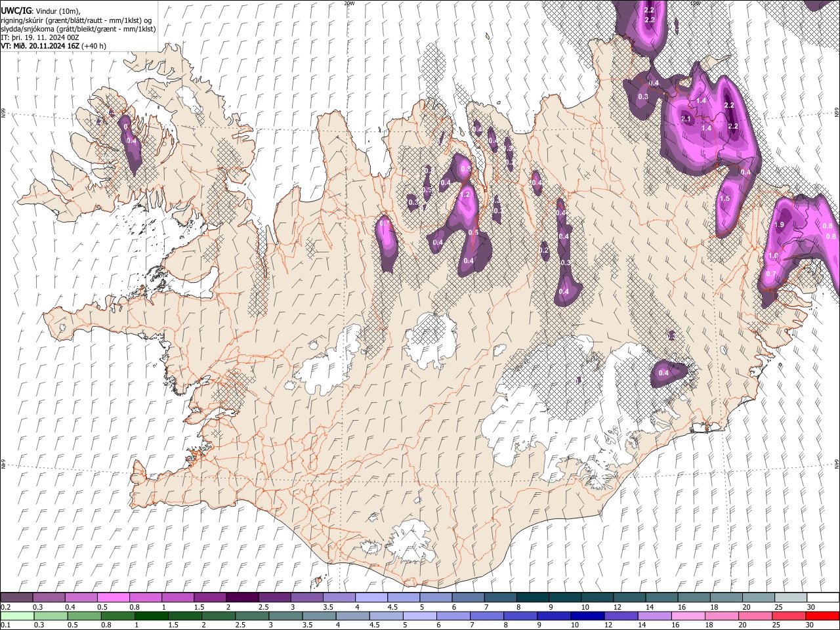The image size is (840, 630).
Task: Pick the 25 red-pink swatch in lower scale
Action: point(788,616)
